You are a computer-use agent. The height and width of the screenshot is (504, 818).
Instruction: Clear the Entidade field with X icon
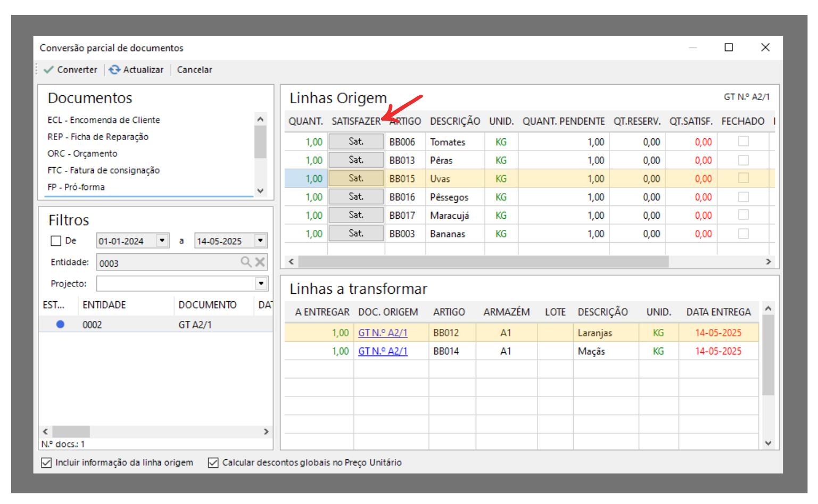click(260, 262)
